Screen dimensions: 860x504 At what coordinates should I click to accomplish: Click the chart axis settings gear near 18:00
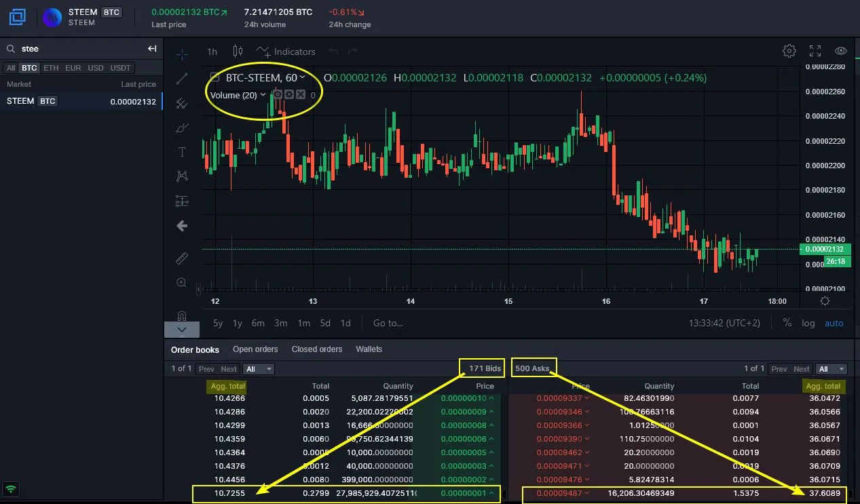click(825, 301)
